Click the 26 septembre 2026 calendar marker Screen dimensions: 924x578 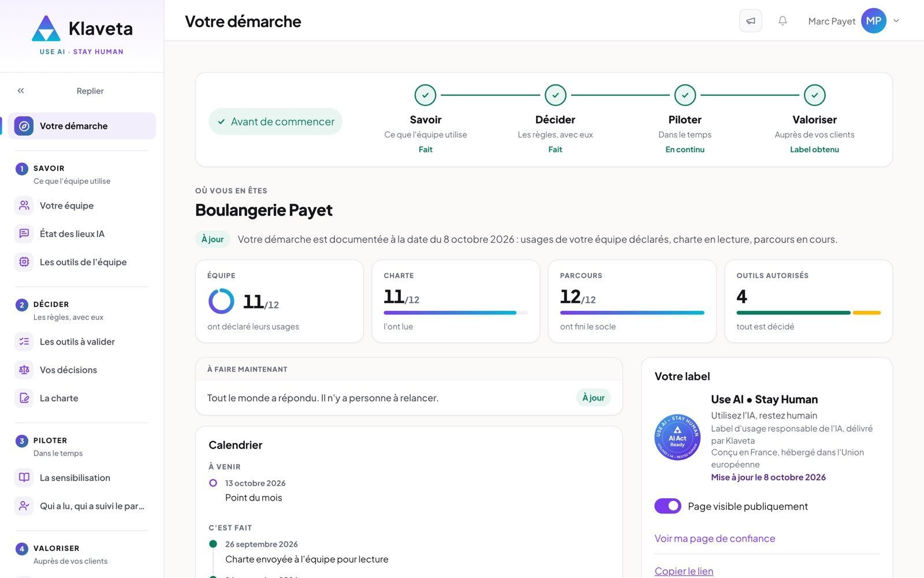213,544
